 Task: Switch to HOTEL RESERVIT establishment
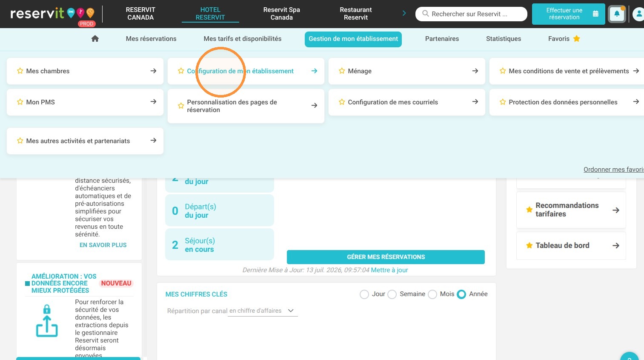210,14
